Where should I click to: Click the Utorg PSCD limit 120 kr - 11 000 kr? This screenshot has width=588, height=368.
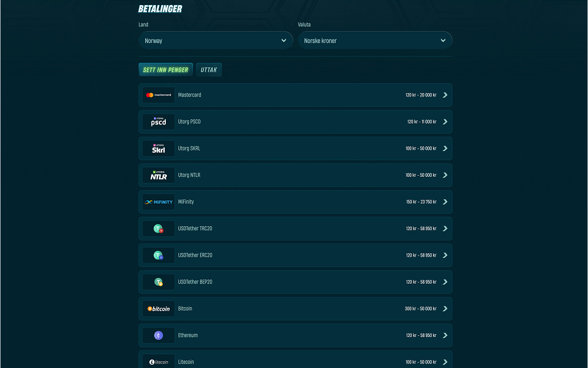422,122
